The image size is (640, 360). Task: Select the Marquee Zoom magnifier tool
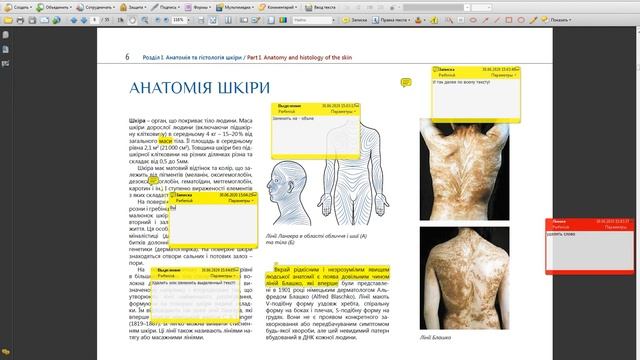(144, 20)
